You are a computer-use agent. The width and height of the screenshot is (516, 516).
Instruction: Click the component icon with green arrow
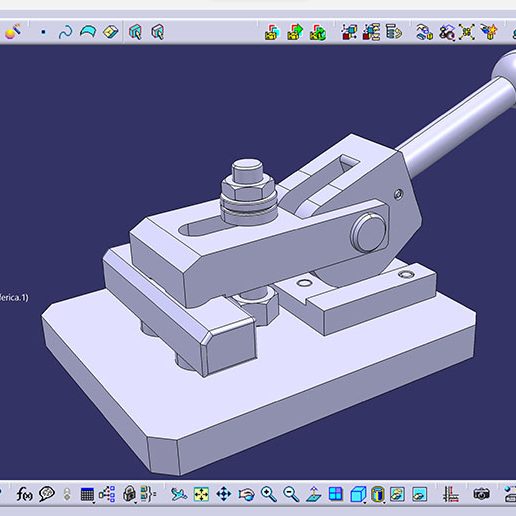(295, 32)
